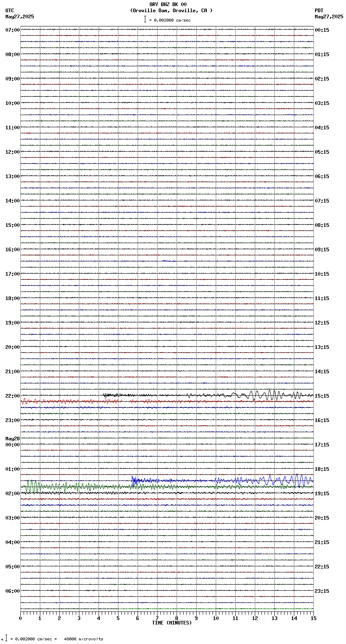Click the green surface waves on the 01:45 trace

tap(33, 486)
